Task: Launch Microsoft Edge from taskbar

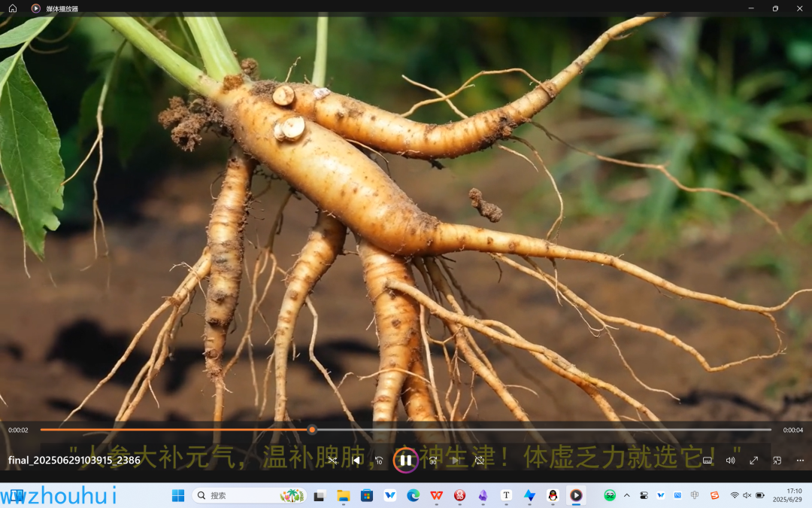Action: [x=413, y=495]
